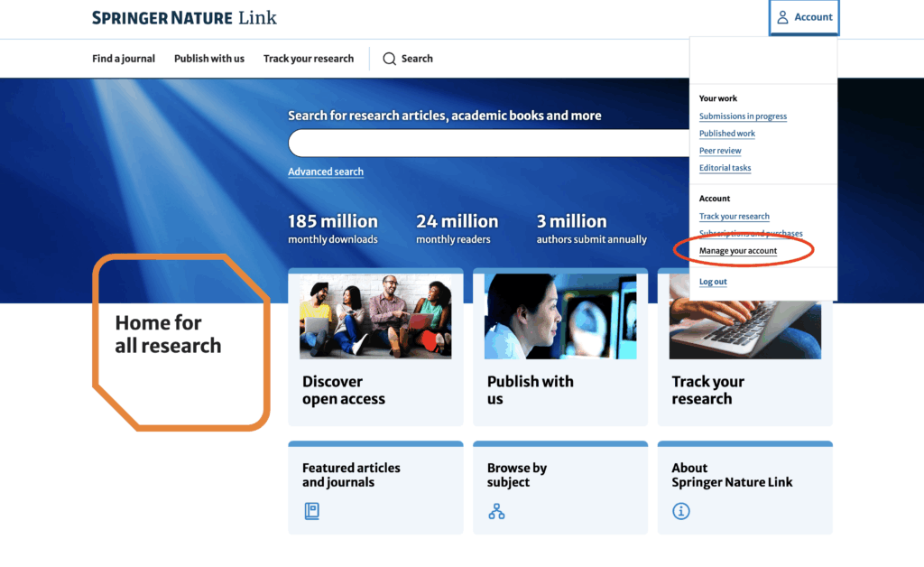Open Featured articles and journals card
Screen dimensions: 924x567
point(375,488)
